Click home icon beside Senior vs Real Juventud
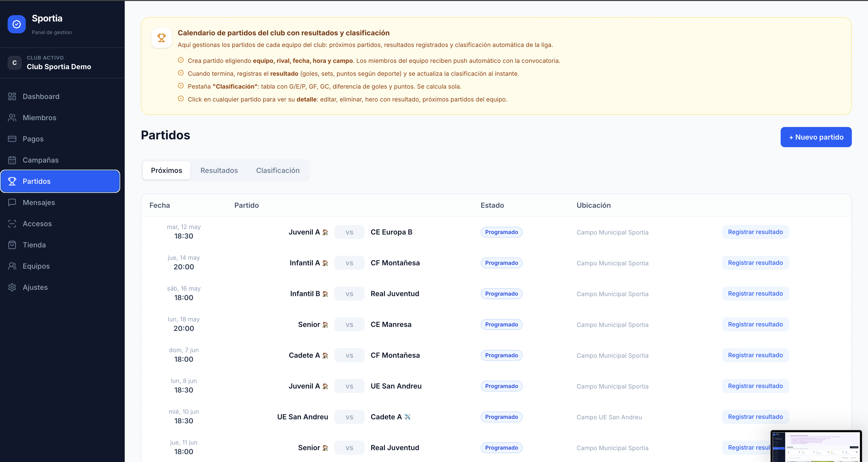This screenshot has width=868, height=462. [325, 448]
